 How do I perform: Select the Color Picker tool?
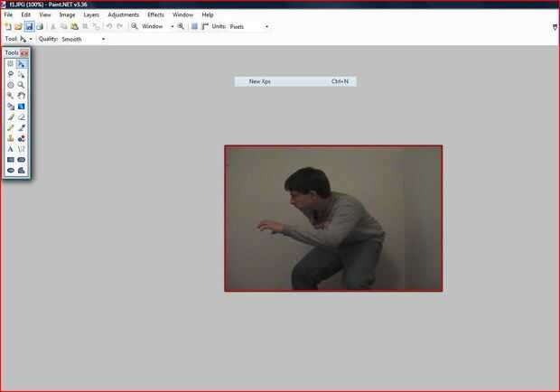pyautogui.click(x=21, y=128)
